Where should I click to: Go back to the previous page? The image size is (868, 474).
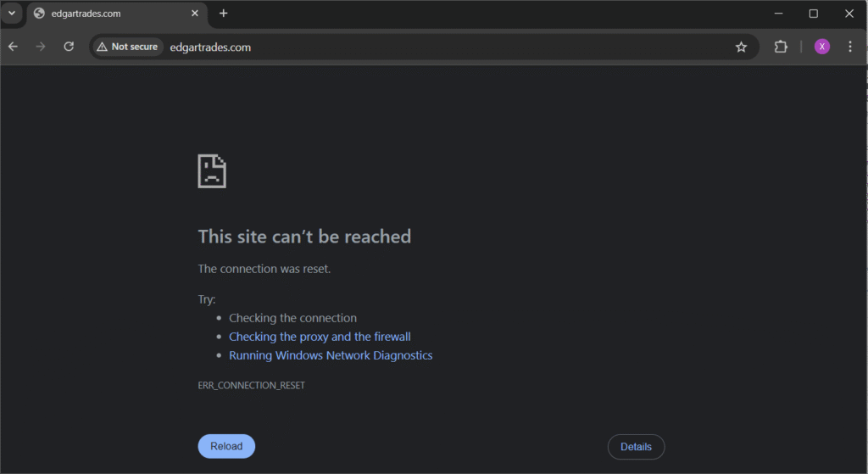[x=13, y=47]
